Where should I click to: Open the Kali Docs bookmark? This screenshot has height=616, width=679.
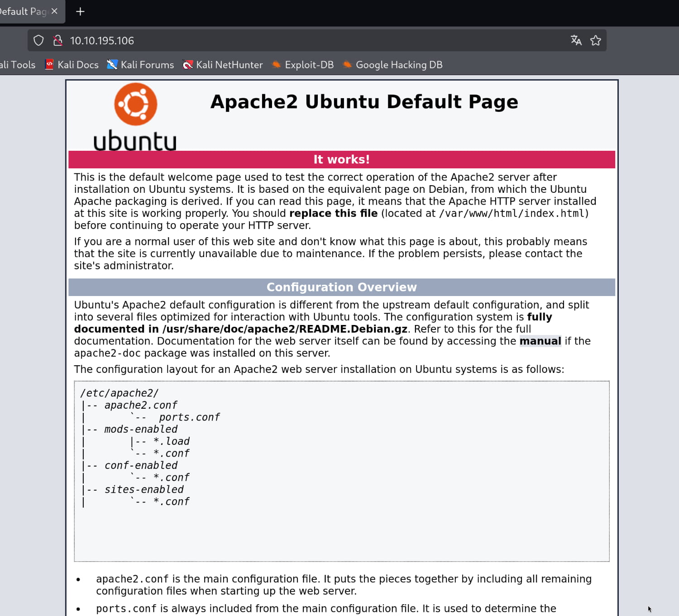point(72,65)
